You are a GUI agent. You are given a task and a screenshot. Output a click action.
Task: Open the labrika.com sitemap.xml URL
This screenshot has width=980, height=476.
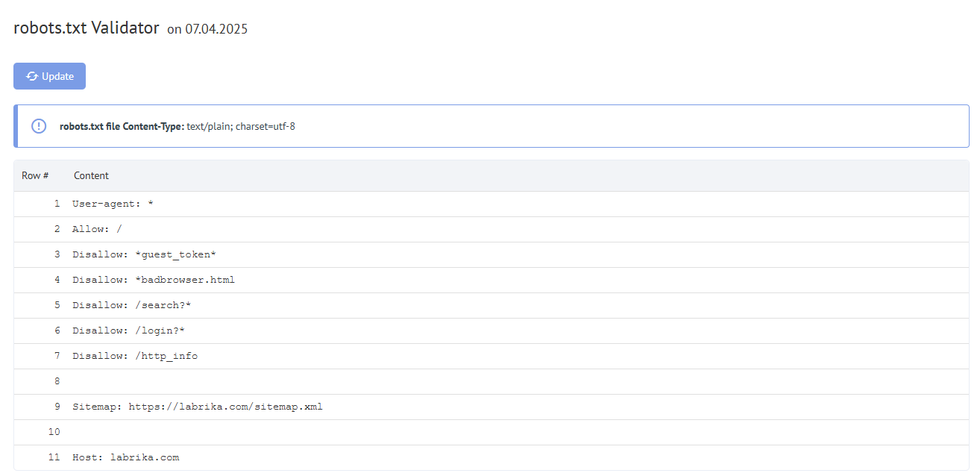pyautogui.click(x=225, y=407)
